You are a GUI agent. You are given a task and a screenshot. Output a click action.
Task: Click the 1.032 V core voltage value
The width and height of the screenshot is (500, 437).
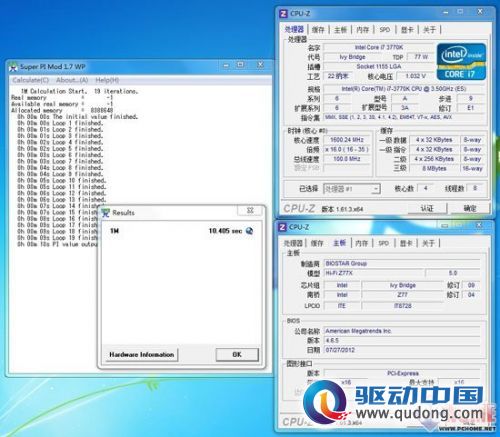click(x=415, y=76)
